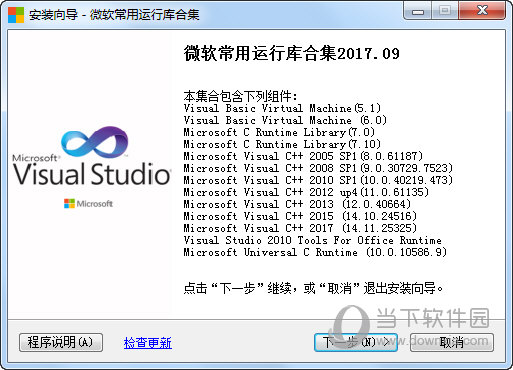Click the Visual C++ 2012 up4 line

[306, 192]
